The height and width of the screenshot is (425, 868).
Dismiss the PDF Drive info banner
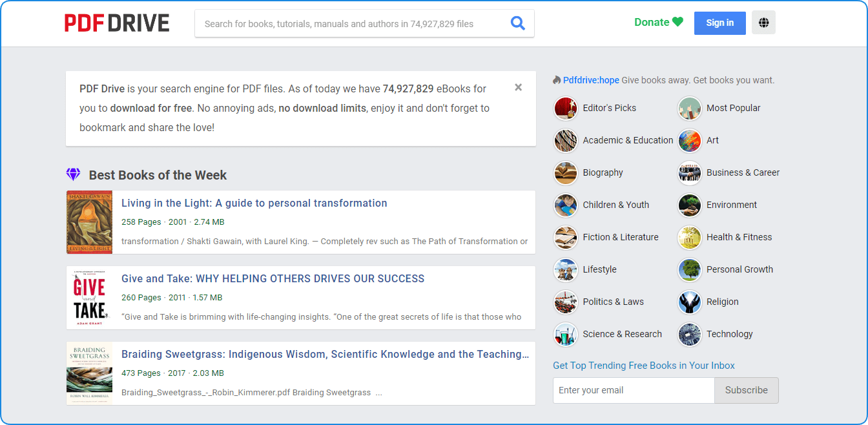[x=518, y=87]
